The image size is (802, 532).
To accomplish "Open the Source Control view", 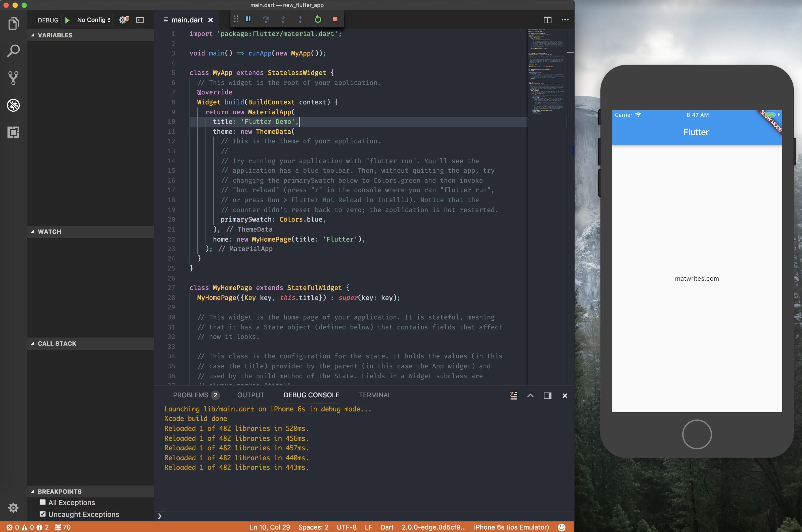I will pyautogui.click(x=13, y=78).
